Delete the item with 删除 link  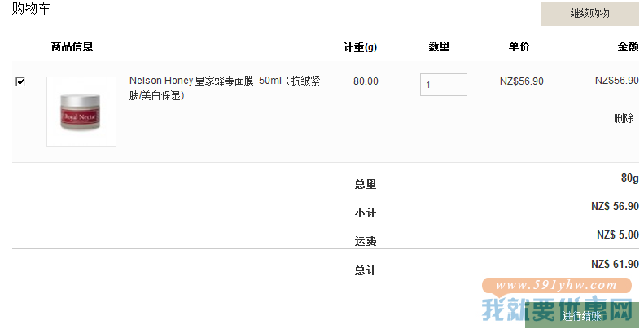624,118
